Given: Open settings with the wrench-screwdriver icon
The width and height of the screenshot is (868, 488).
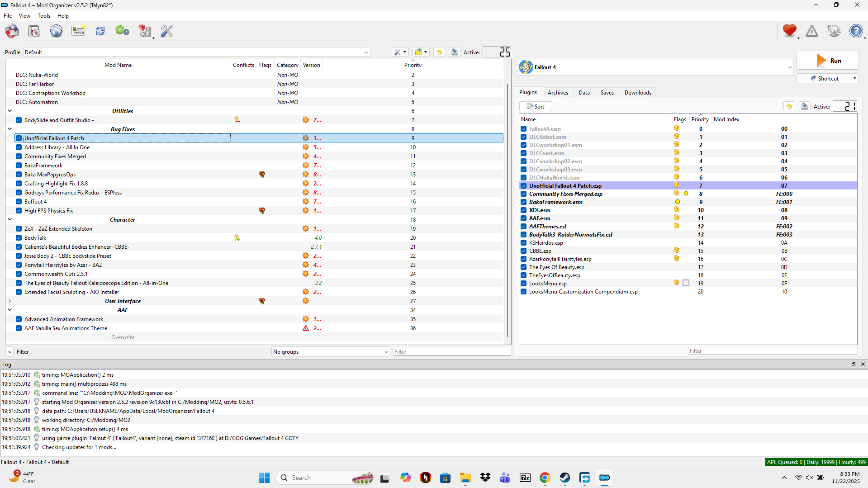Looking at the screenshot, I should coord(167,31).
